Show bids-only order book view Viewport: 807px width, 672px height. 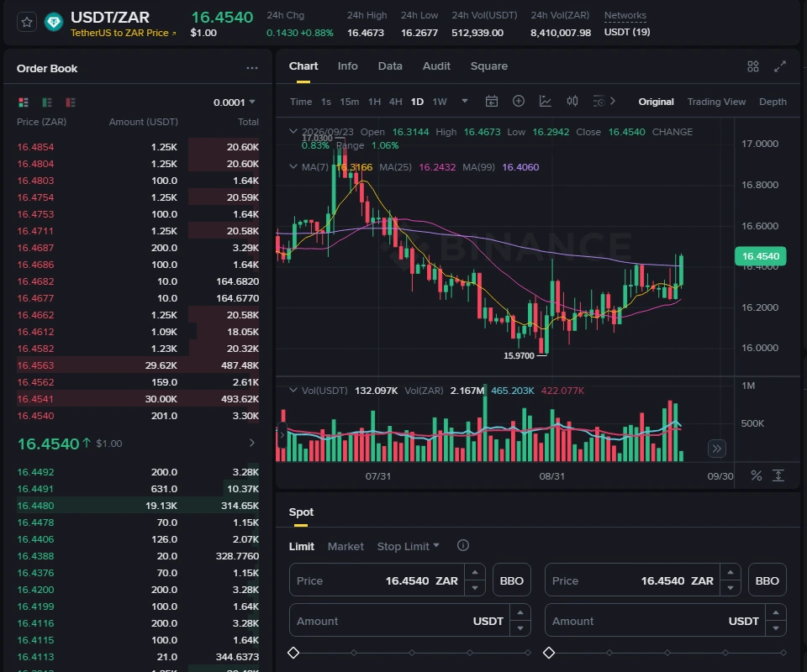pos(47,102)
